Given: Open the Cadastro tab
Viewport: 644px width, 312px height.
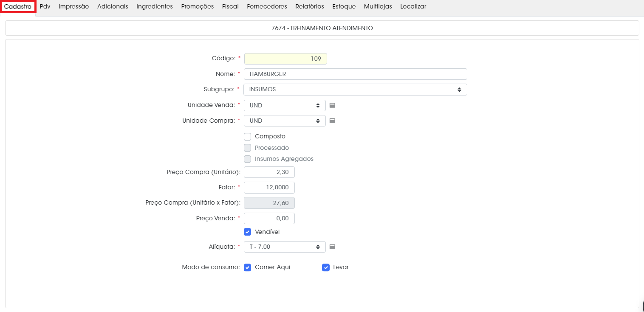Looking at the screenshot, I should (18, 6).
